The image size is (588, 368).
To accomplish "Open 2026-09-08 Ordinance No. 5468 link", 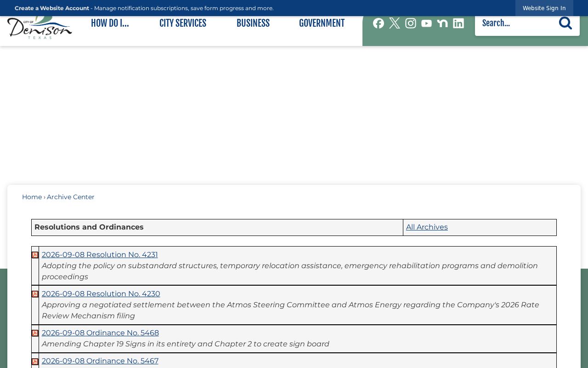I will click(x=100, y=333).
